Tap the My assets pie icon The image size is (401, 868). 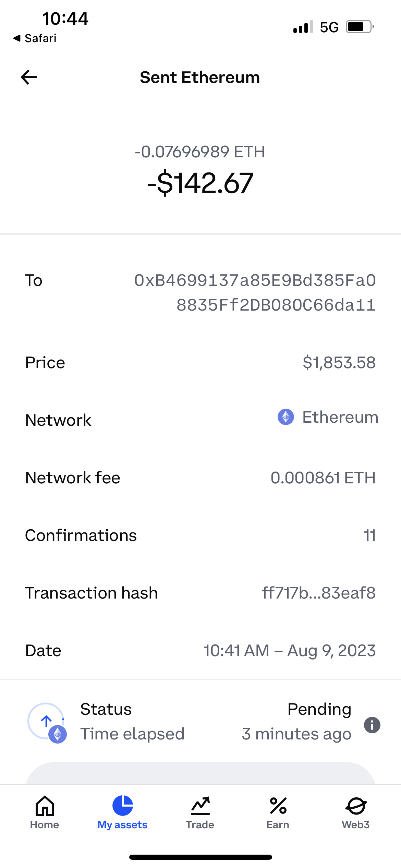pyautogui.click(x=122, y=805)
